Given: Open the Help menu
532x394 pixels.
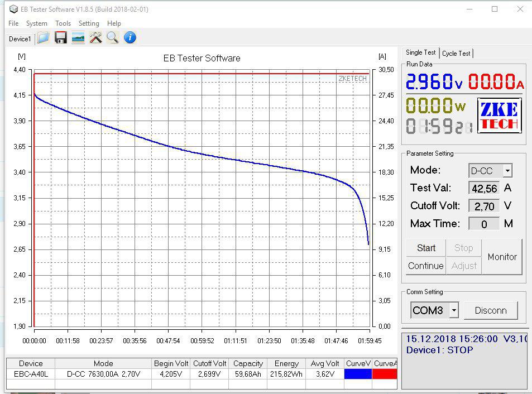Looking at the screenshot, I should (114, 23).
